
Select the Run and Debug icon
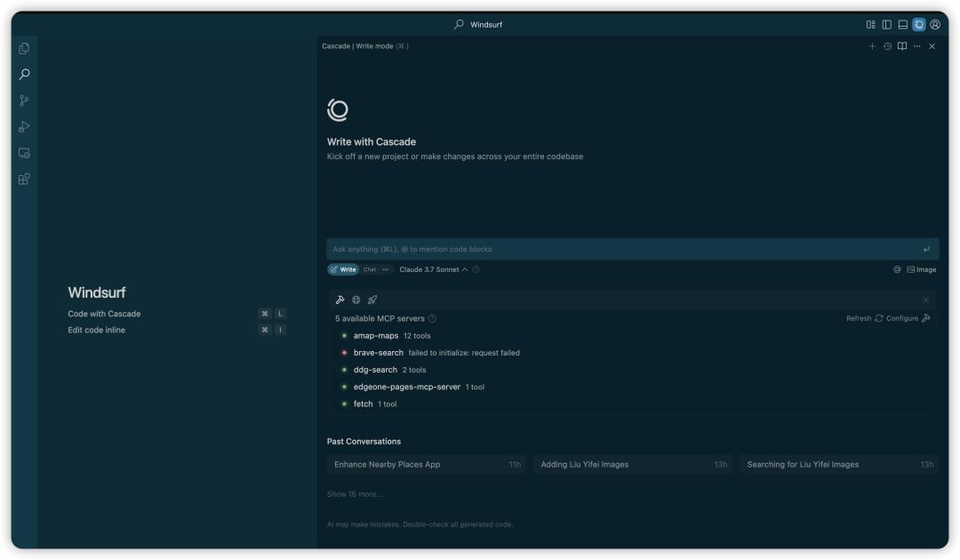pyautogui.click(x=22, y=125)
